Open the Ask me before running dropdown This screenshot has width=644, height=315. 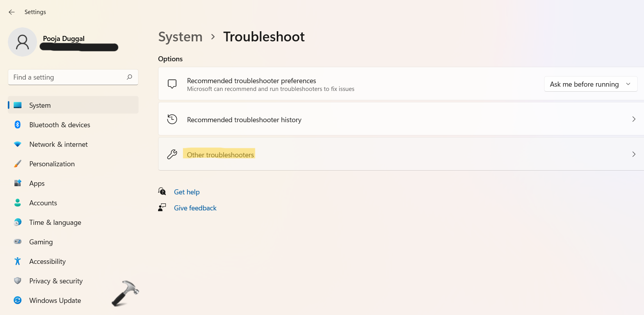click(x=590, y=84)
